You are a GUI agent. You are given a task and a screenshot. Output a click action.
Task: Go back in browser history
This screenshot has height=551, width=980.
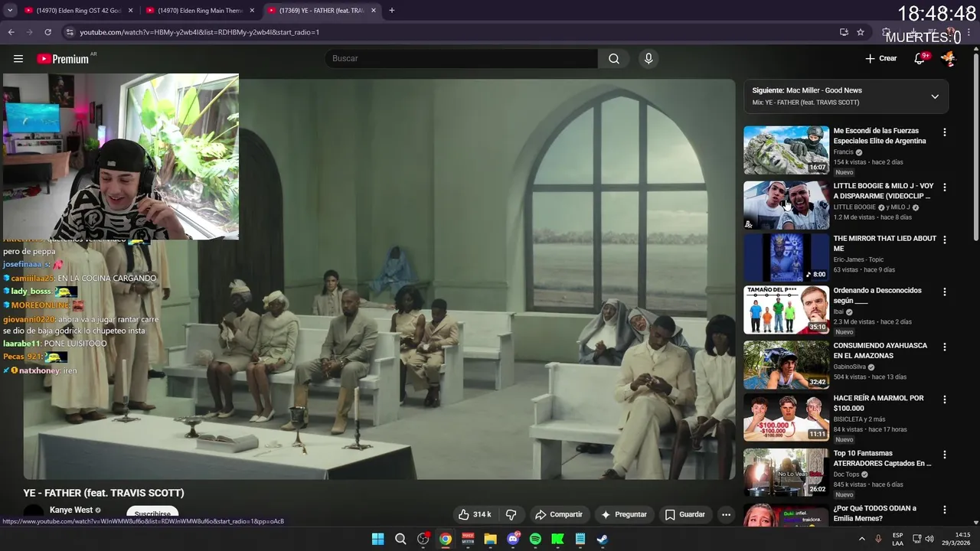pos(11,32)
